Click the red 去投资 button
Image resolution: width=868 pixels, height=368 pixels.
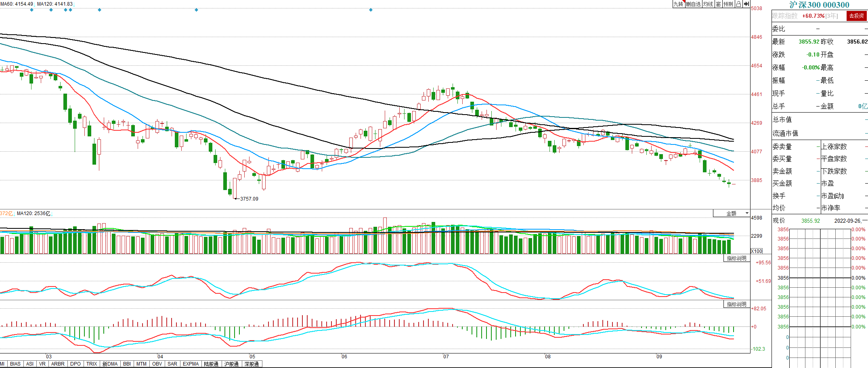pyautogui.click(x=856, y=16)
